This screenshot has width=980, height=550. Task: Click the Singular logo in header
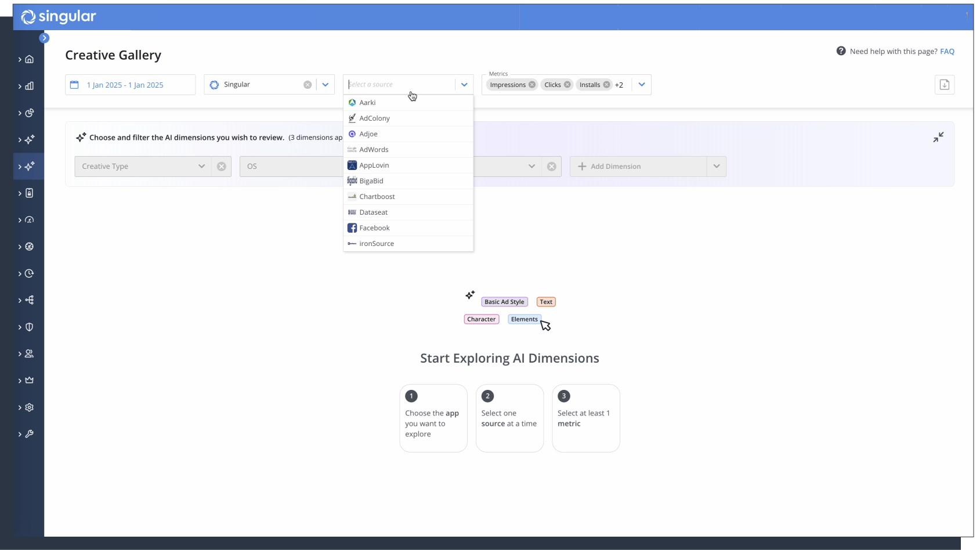[59, 17]
